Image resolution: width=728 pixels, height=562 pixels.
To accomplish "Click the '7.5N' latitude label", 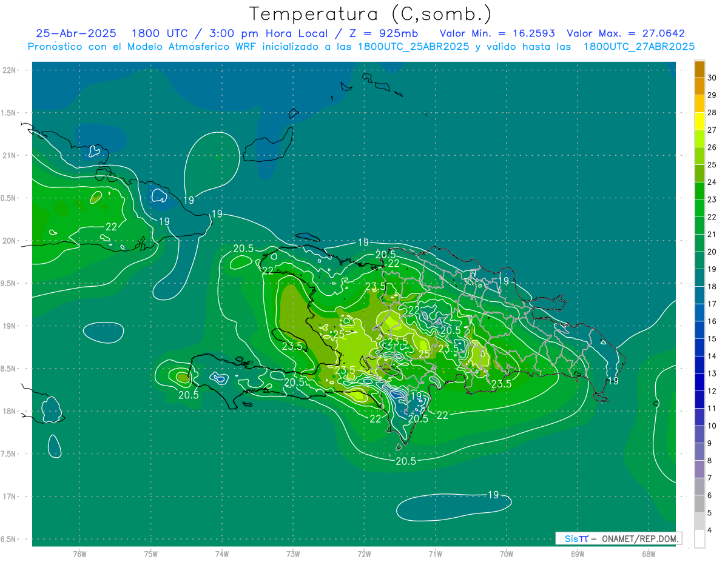I will pyautogui.click(x=8, y=454).
